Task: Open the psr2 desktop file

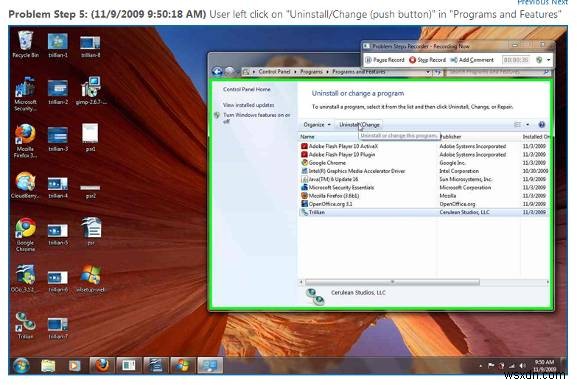Action: (91, 191)
